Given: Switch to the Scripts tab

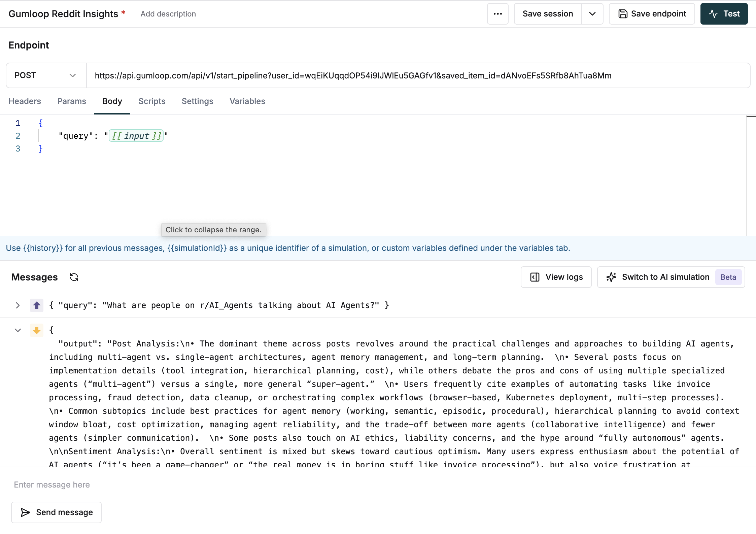Looking at the screenshot, I should [152, 101].
